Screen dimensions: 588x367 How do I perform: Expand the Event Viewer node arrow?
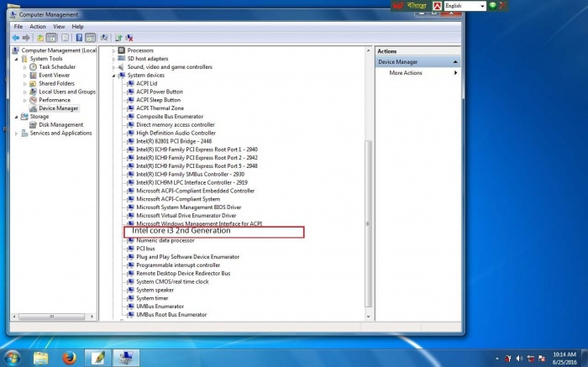tap(24, 76)
